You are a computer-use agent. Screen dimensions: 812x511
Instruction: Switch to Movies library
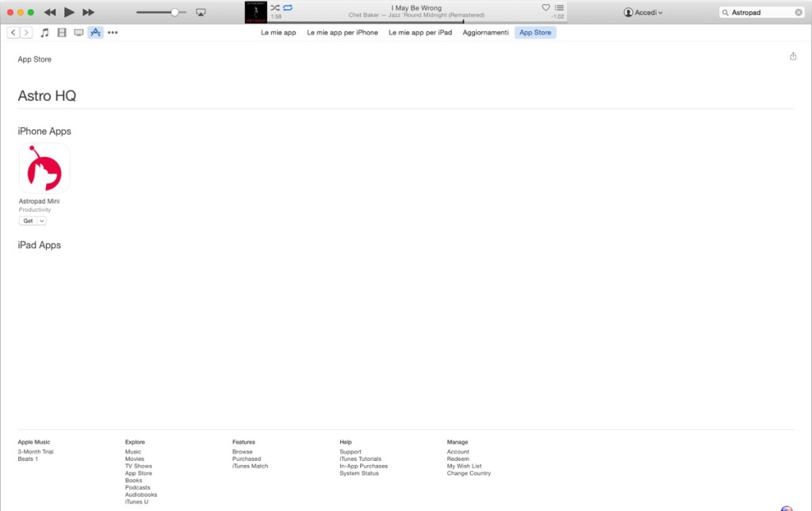tap(62, 33)
